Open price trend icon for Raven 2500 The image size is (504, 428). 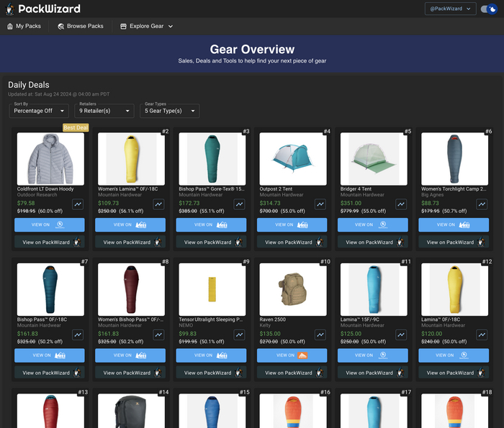[x=320, y=335]
